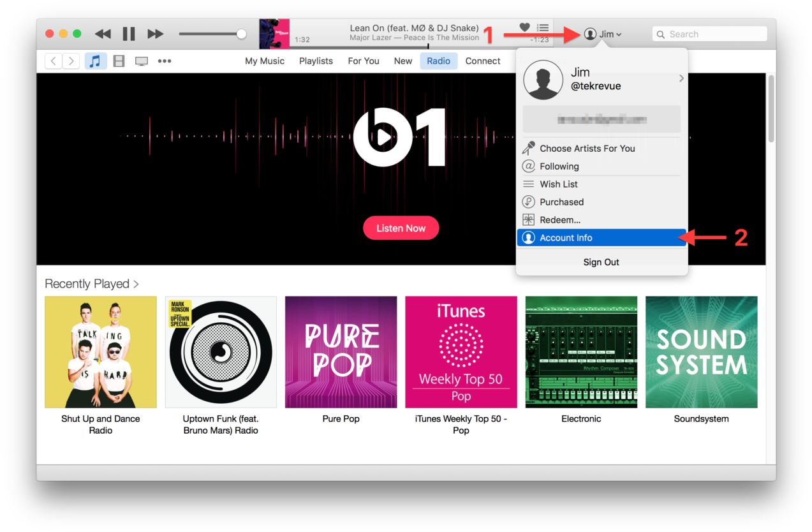Click the Soundsystem station title text
812x532 pixels.
click(702, 419)
